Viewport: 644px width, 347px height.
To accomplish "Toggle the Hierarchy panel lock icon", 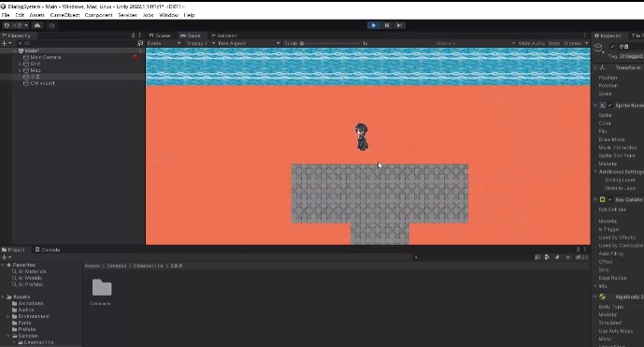I will tap(132, 36).
